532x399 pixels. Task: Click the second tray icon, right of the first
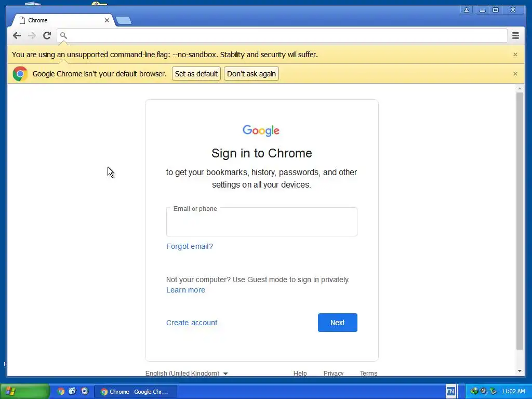pos(484,391)
